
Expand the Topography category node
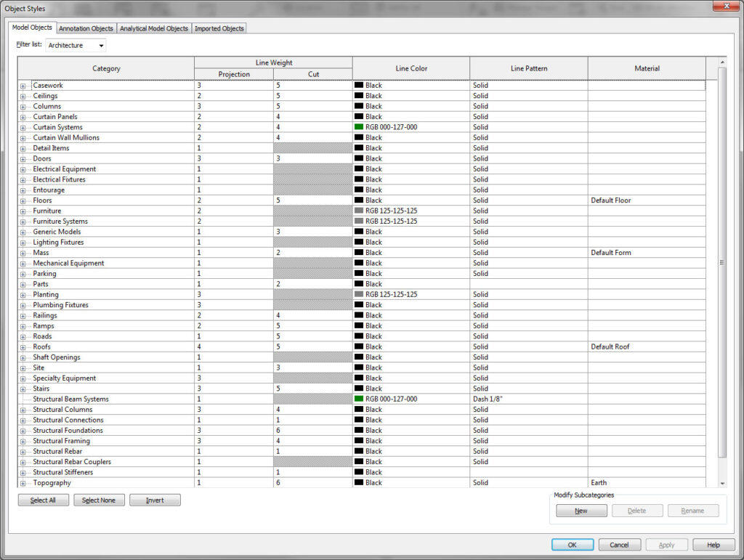tap(23, 484)
